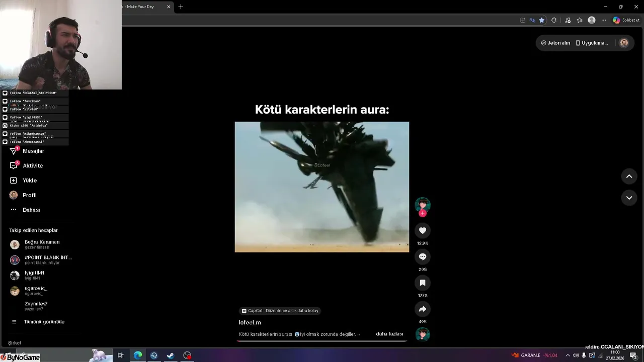Click the Jeton alın button
644x362 pixels.
tap(556, 43)
